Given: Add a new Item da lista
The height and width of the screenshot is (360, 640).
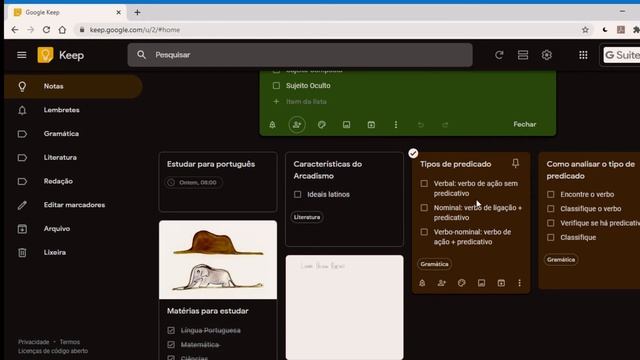Looking at the screenshot, I should pos(306,101).
